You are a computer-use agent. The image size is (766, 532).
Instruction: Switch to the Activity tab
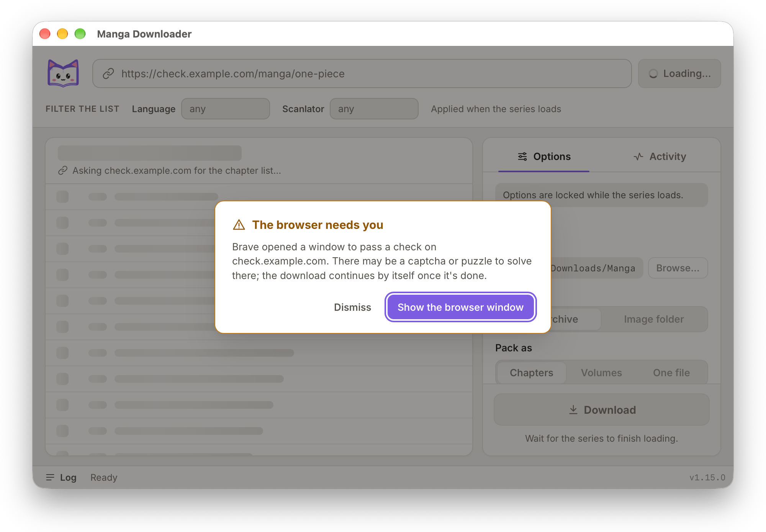(660, 157)
